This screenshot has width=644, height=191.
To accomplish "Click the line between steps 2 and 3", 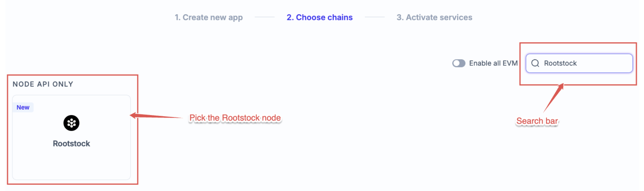I will [x=375, y=17].
